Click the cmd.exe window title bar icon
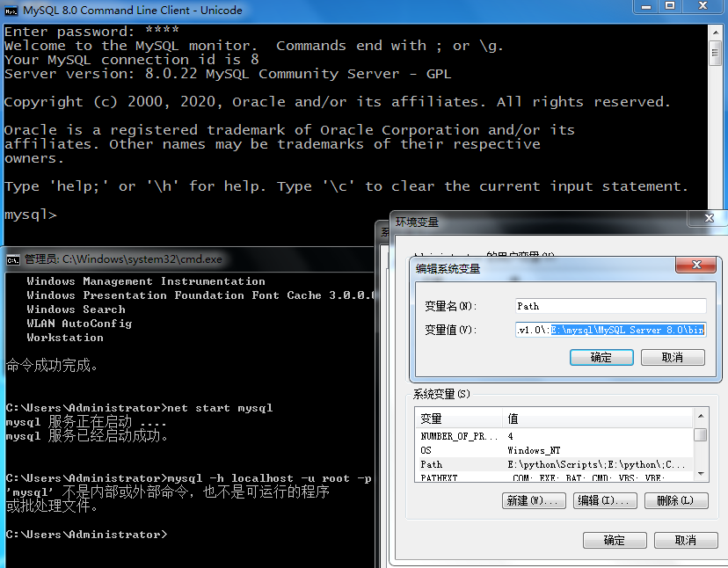The image size is (728, 568). [x=13, y=259]
